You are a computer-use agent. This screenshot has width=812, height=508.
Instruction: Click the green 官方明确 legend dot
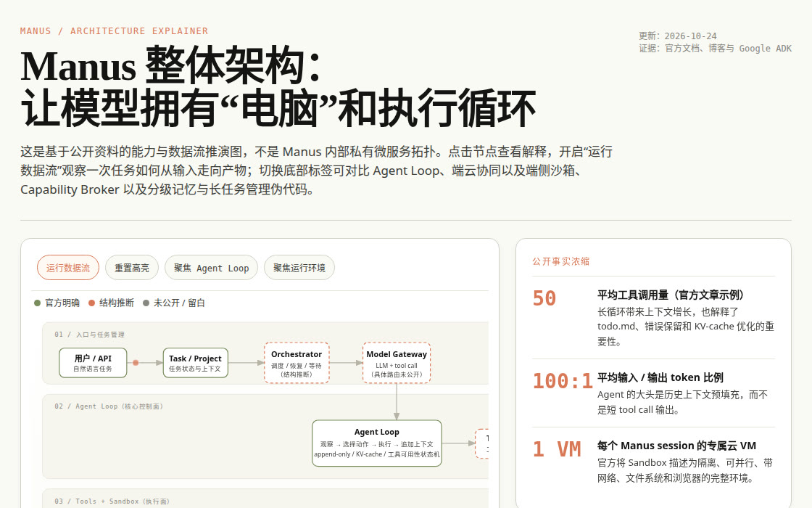tap(37, 303)
